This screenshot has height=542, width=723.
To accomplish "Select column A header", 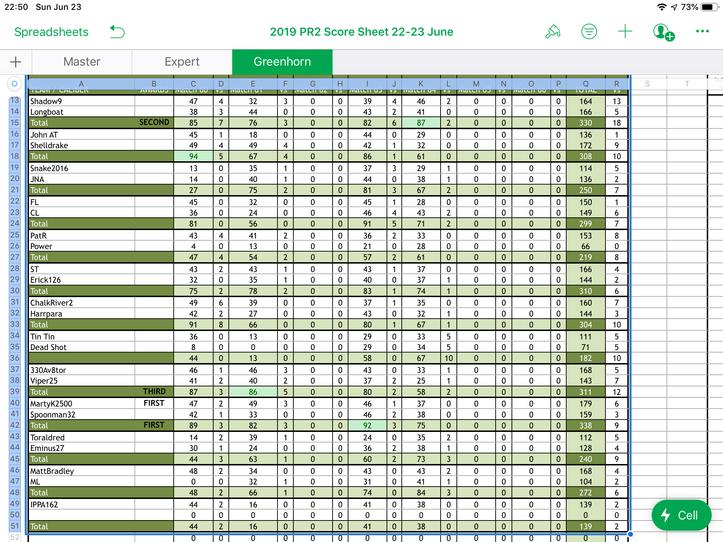I will coord(81,84).
